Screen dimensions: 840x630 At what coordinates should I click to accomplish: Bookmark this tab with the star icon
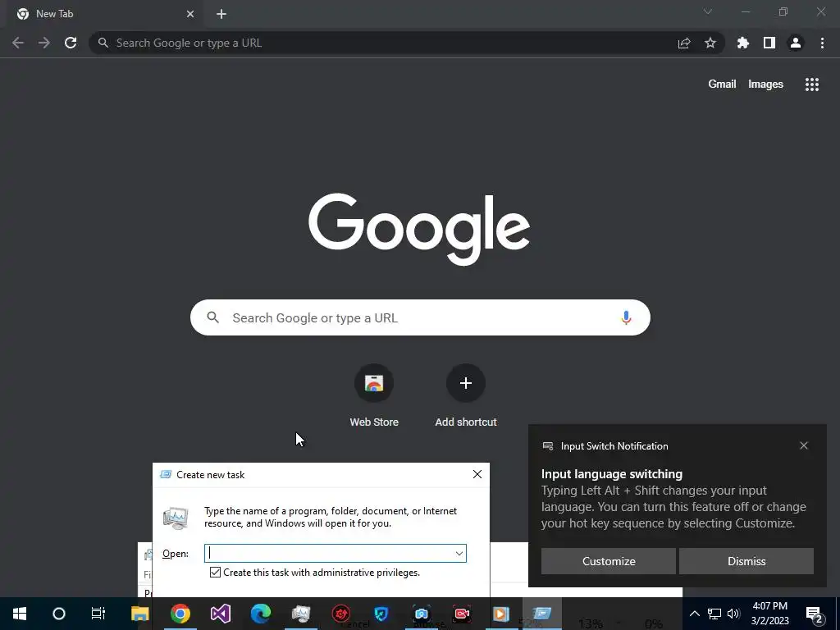(710, 43)
